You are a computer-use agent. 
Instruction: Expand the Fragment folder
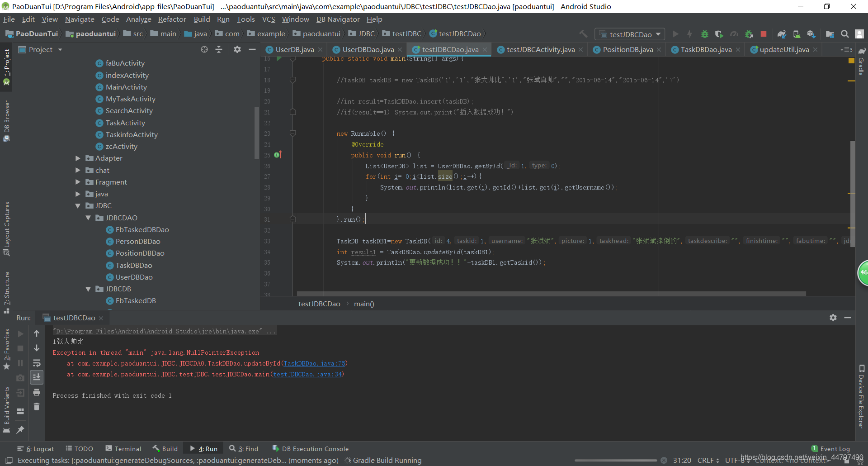pyautogui.click(x=78, y=182)
